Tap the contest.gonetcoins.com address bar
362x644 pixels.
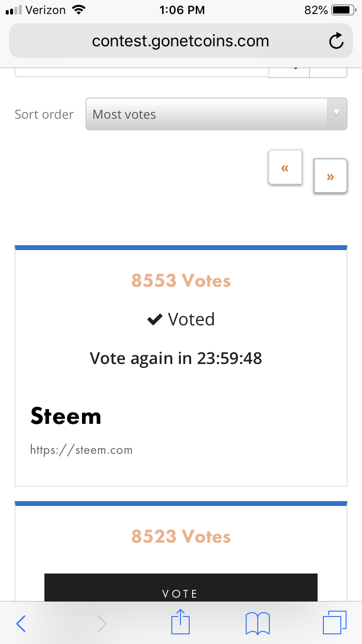click(181, 42)
